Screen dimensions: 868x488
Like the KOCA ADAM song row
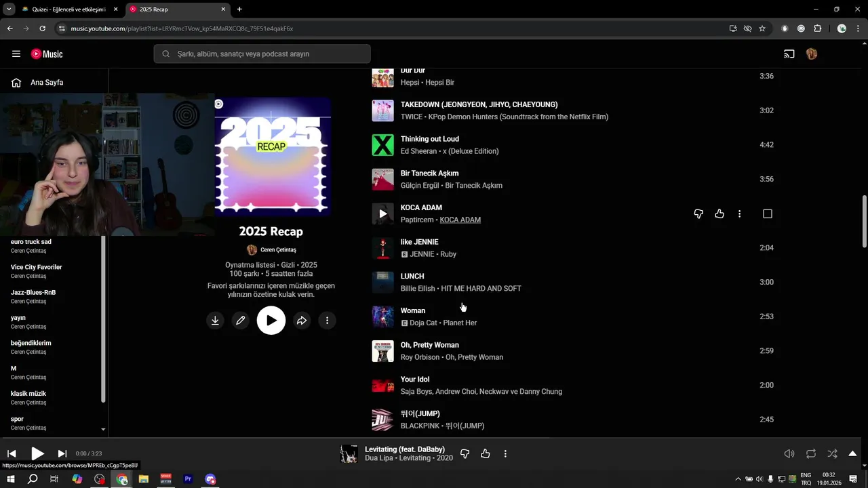point(719,214)
